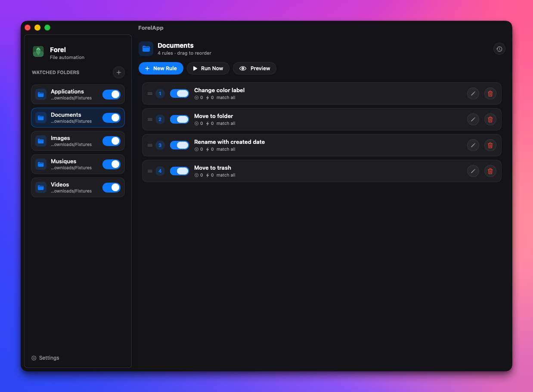This screenshot has width=533, height=392.
Task: Disable the Change color label rule toggle
Action: point(180,93)
